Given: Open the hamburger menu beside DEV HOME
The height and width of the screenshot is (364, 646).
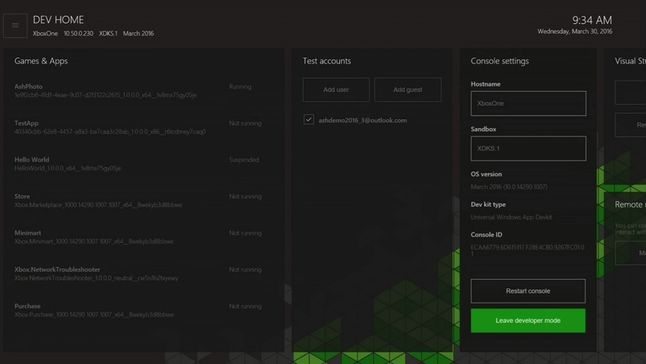Looking at the screenshot, I should [15, 26].
